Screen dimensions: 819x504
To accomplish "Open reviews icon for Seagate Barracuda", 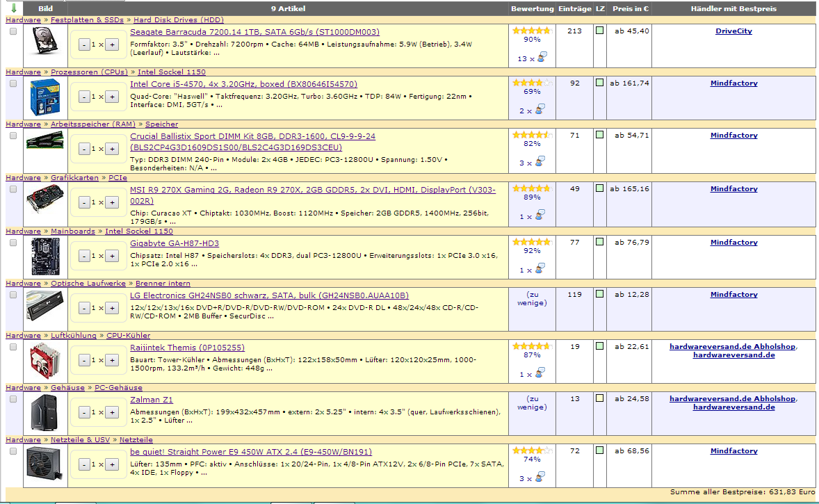I will 543,56.
